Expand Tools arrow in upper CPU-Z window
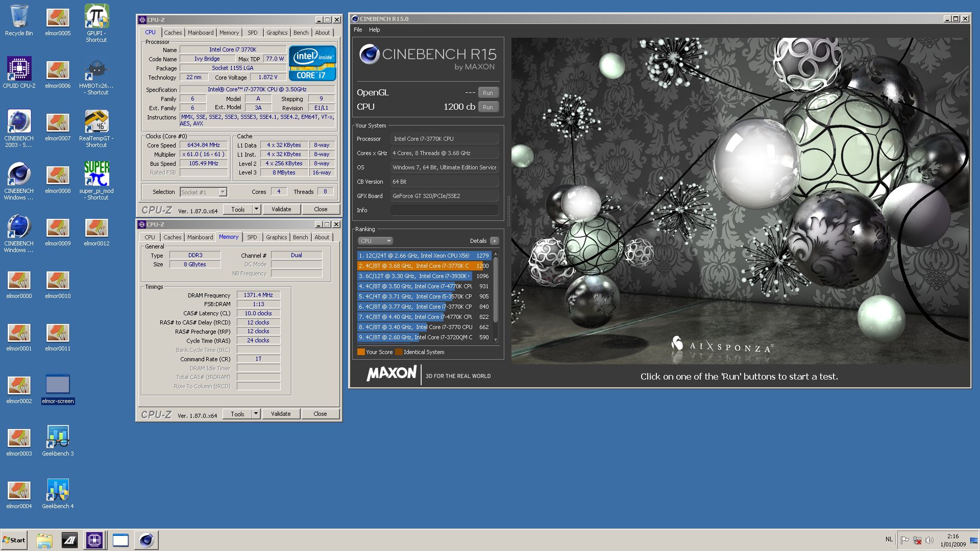 click(256, 209)
